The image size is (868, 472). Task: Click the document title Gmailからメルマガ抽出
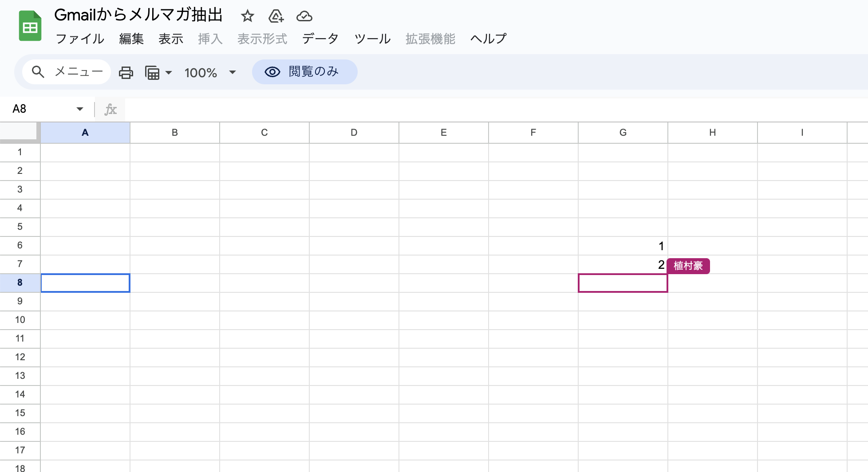coord(138,15)
